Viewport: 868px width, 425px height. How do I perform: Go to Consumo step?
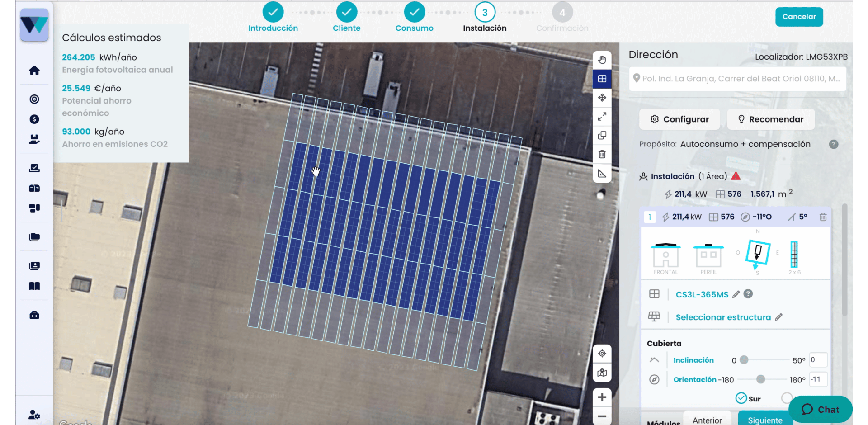click(415, 18)
